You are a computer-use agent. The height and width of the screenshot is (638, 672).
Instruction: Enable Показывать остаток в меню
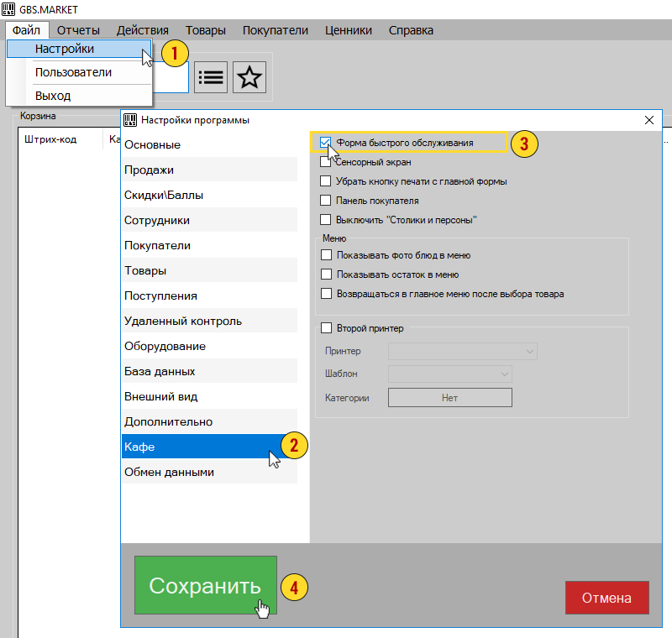click(x=326, y=275)
